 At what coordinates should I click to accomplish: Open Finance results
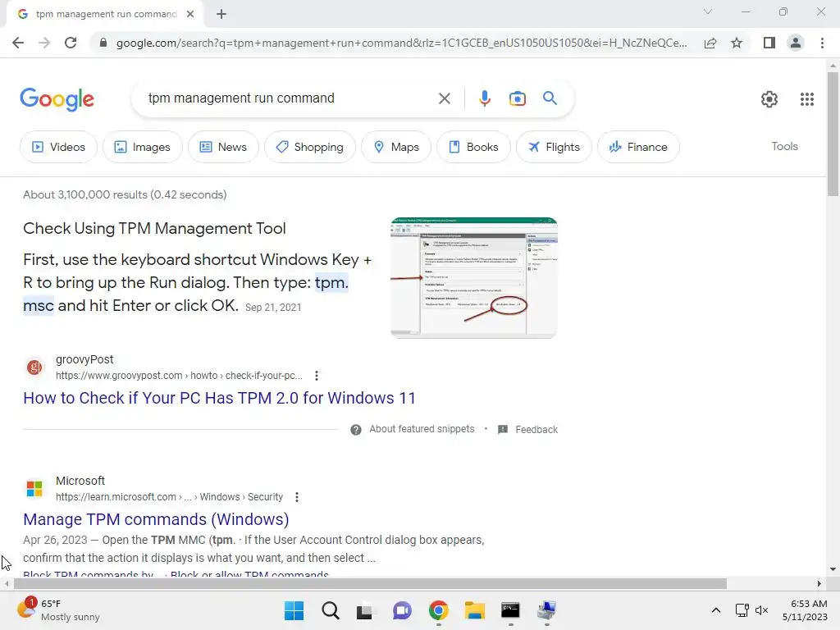pos(638,147)
